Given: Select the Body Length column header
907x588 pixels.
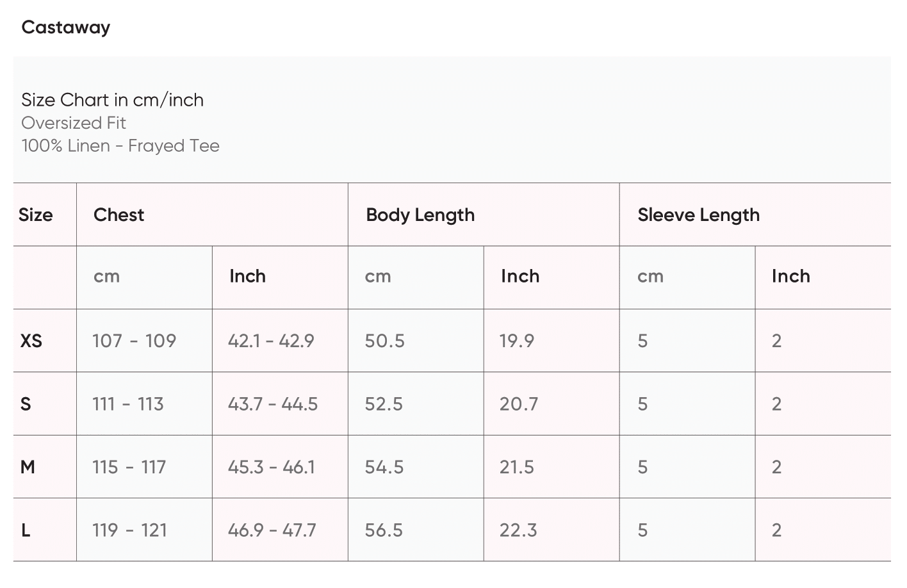Looking at the screenshot, I should (420, 215).
